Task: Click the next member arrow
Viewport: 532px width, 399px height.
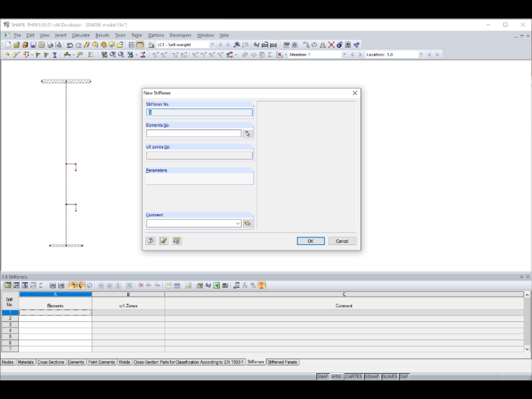Action: coord(360,55)
